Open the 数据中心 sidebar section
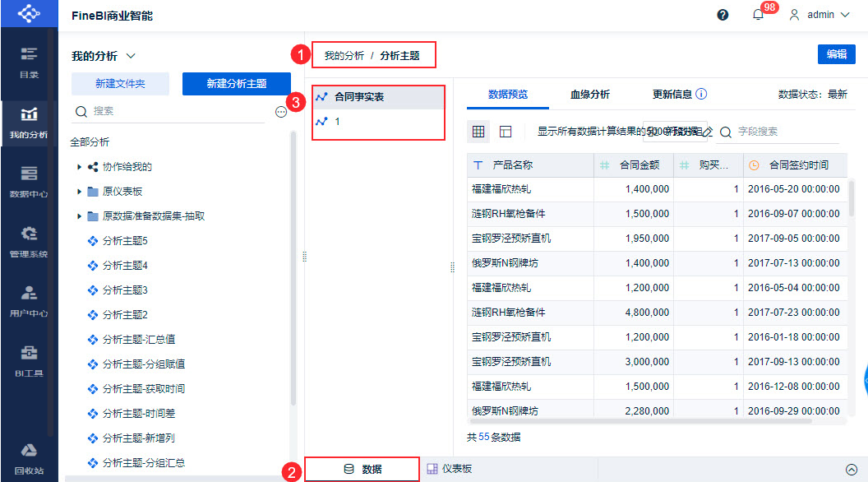This screenshot has width=868, height=482. tap(29, 183)
